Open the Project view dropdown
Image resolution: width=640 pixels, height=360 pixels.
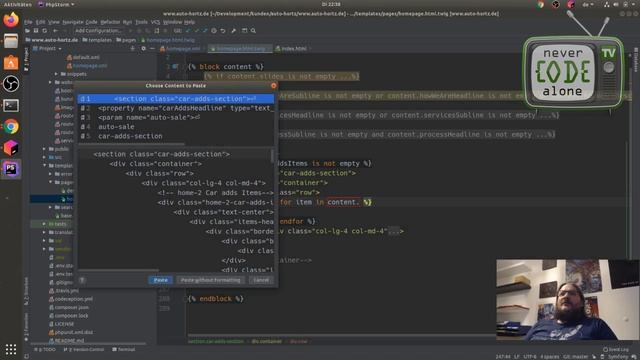click(x=47, y=49)
